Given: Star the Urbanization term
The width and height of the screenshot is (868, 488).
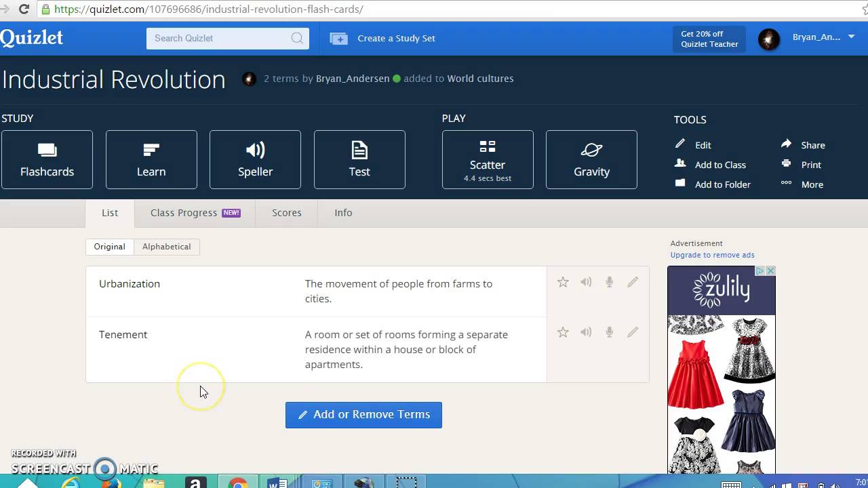Looking at the screenshot, I should pos(563,282).
